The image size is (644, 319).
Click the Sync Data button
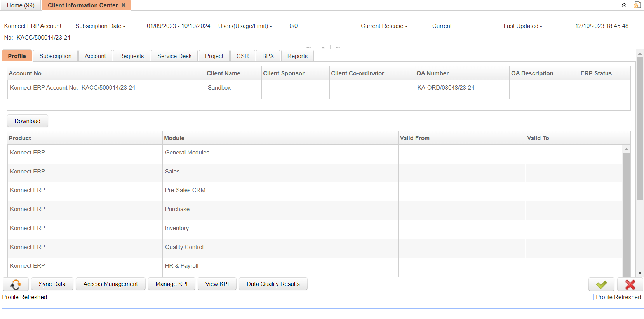point(52,284)
